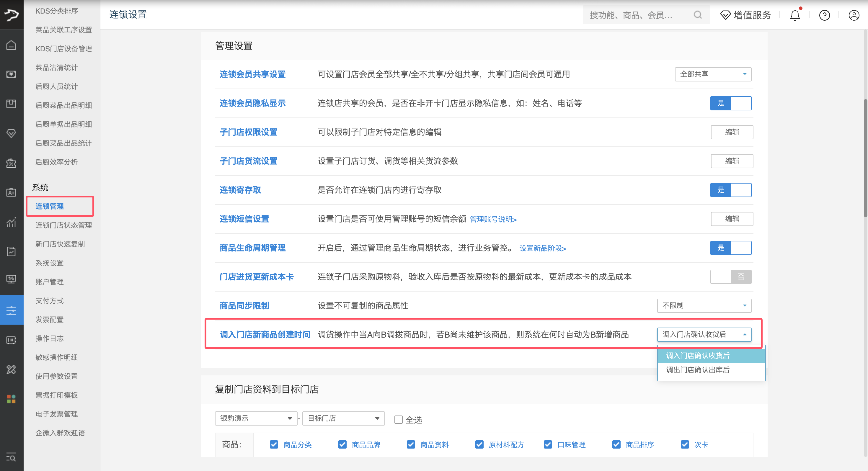Select the home icon in the sidebar
The image size is (868, 471).
[x=12, y=45]
